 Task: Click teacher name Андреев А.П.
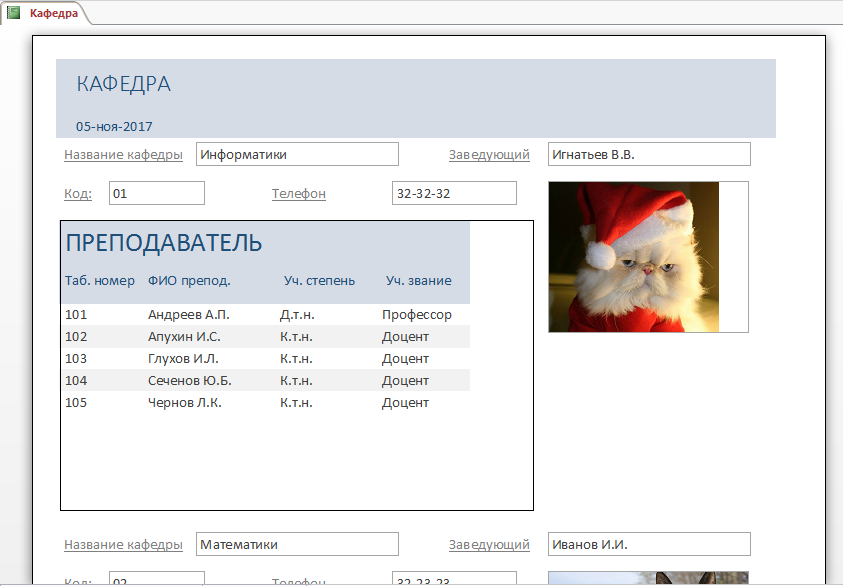tap(189, 315)
